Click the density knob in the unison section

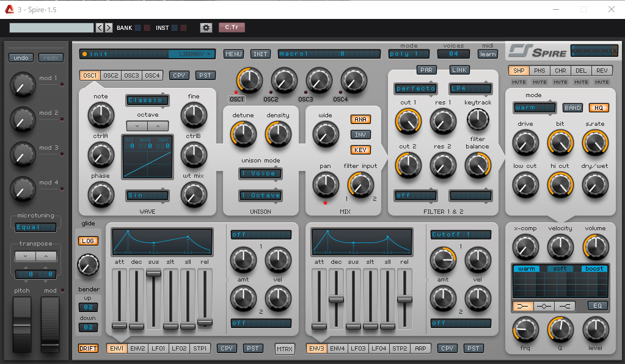[278, 134]
